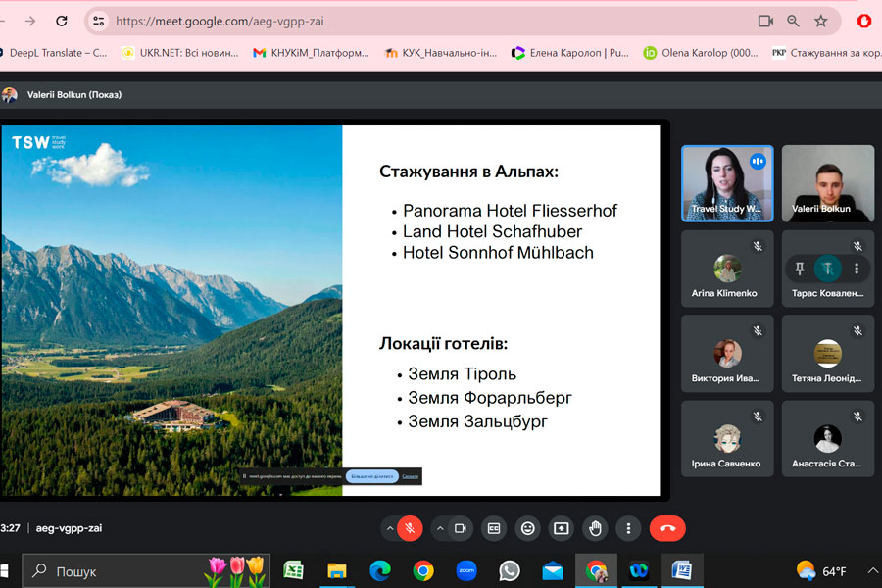882x588 pixels.
Task: Open more options three-dot menu
Action: point(628,528)
